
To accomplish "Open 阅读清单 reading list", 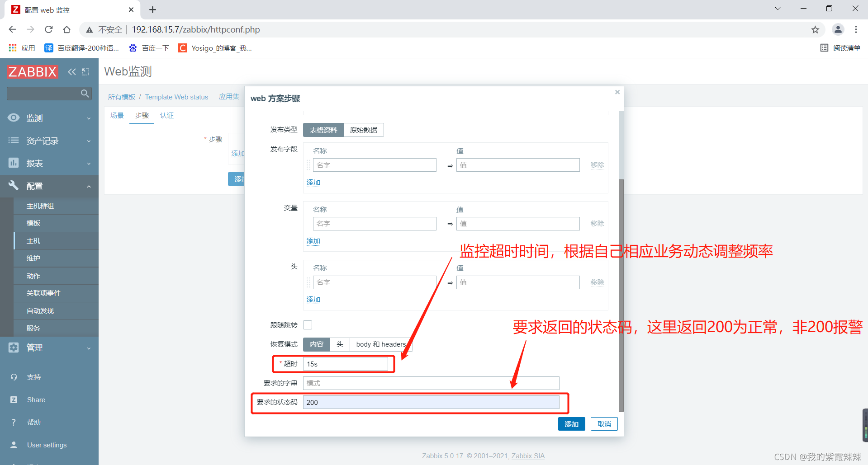I will tap(840, 48).
